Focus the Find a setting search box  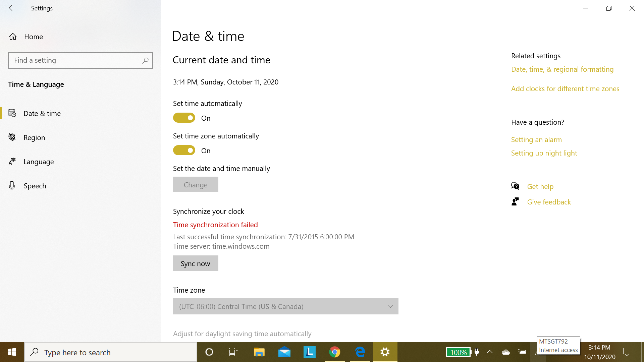(x=75, y=60)
